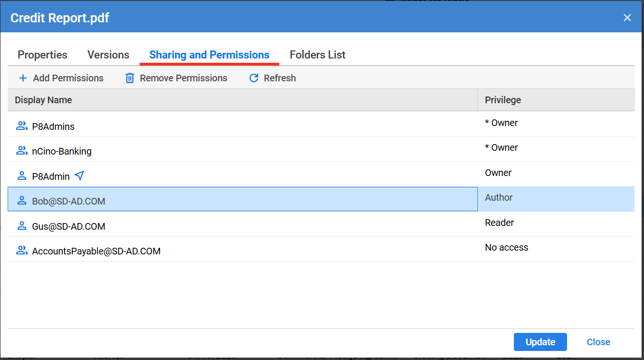Open the Properties tab

(42, 55)
